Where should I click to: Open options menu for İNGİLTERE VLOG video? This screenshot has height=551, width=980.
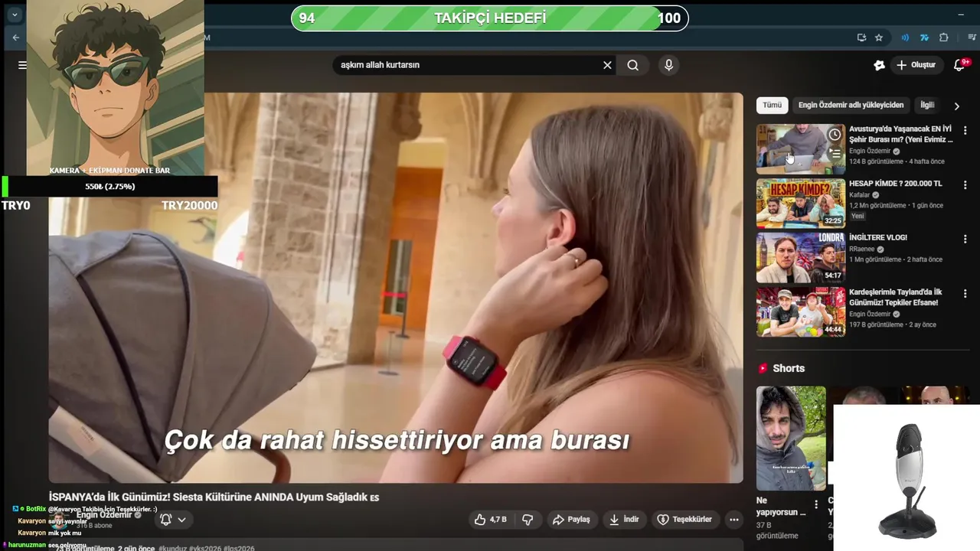[965, 240]
